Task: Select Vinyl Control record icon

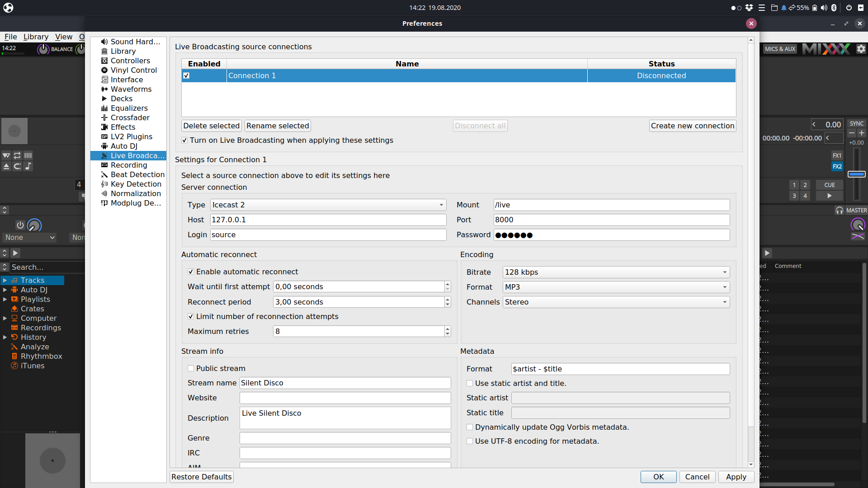Action: [x=104, y=70]
